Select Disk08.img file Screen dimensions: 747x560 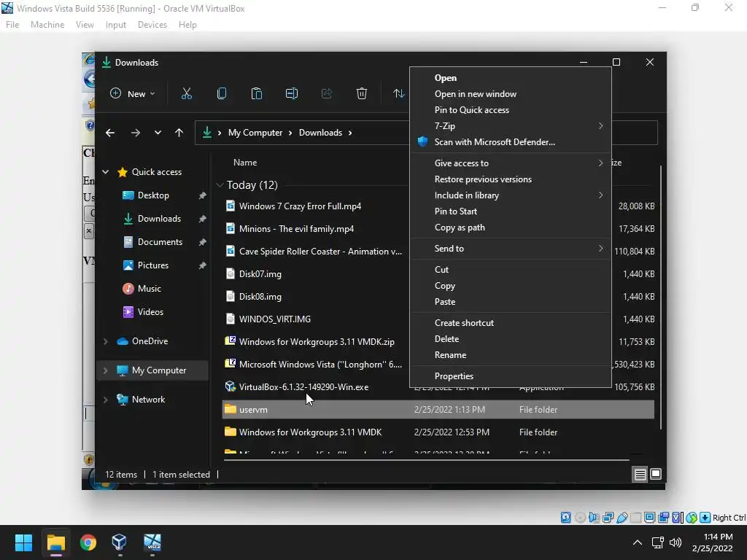tap(260, 297)
